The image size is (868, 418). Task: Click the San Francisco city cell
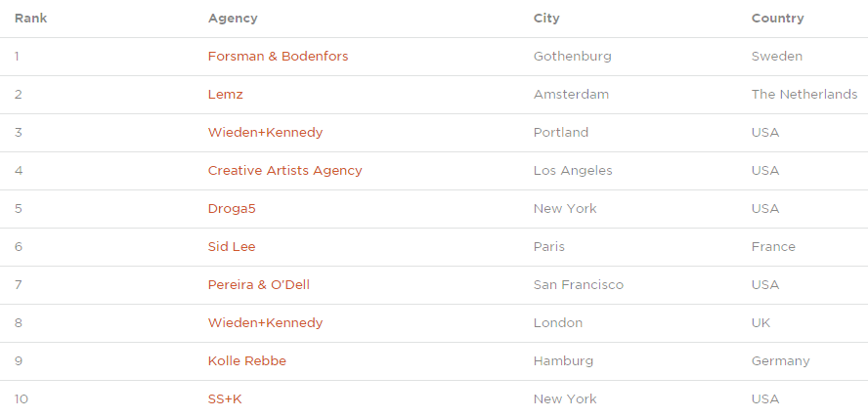[578, 285]
